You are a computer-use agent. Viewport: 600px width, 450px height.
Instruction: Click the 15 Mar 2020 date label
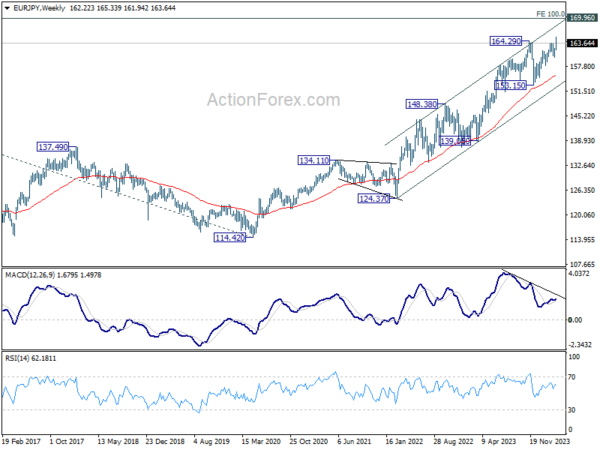click(261, 442)
